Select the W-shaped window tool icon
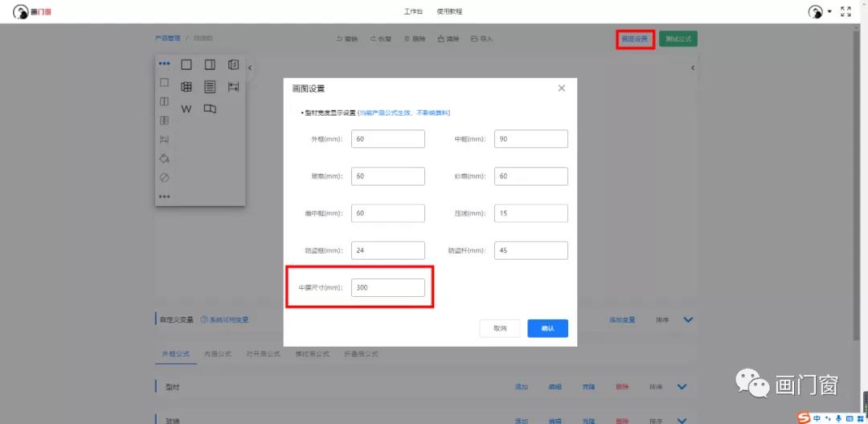868x424 pixels. 186,109
